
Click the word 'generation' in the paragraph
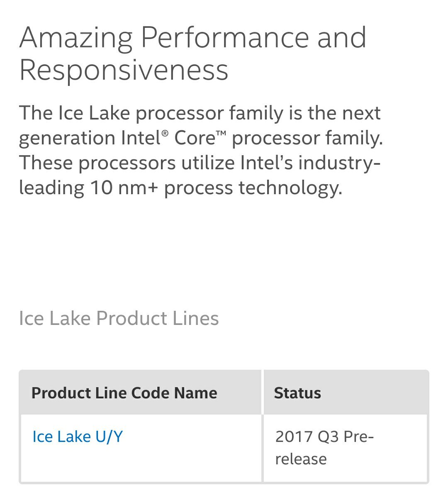(67, 139)
